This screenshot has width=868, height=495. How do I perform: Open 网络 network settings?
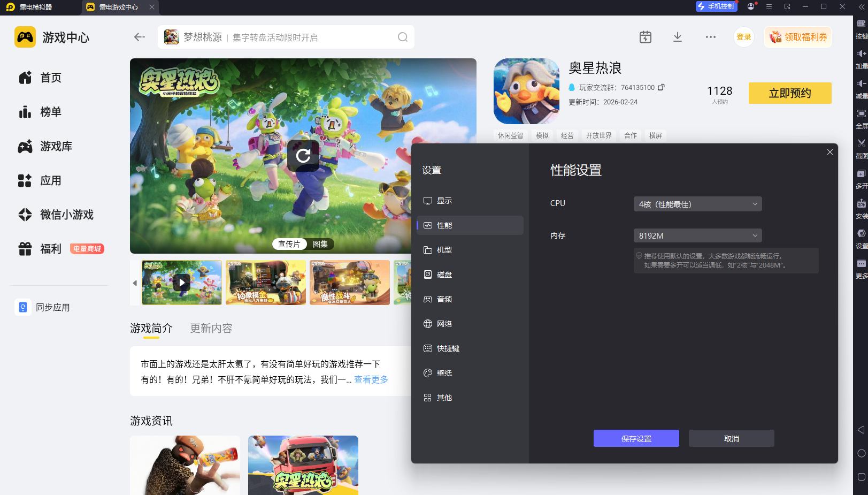(470, 324)
